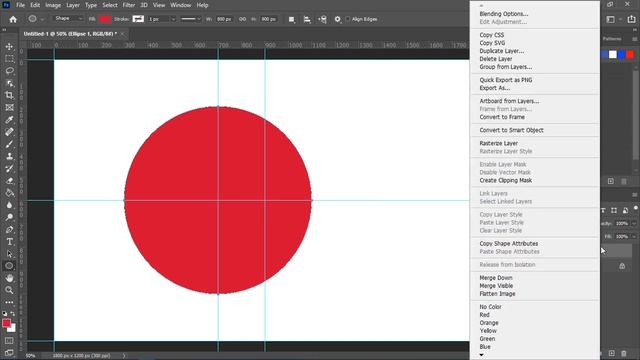Select the Blur tool

pyautogui.click(x=9, y=205)
